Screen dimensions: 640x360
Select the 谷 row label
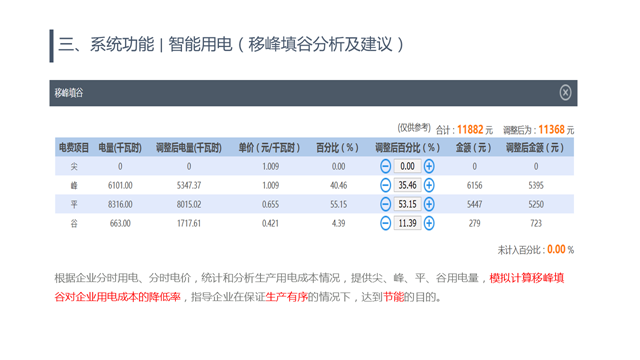tap(74, 224)
